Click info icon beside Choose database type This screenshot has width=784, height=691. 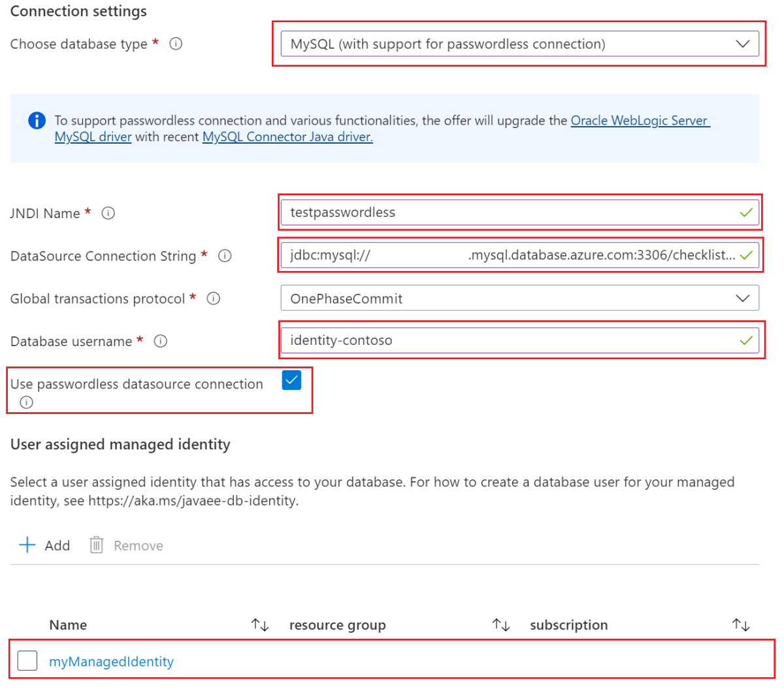click(x=176, y=44)
